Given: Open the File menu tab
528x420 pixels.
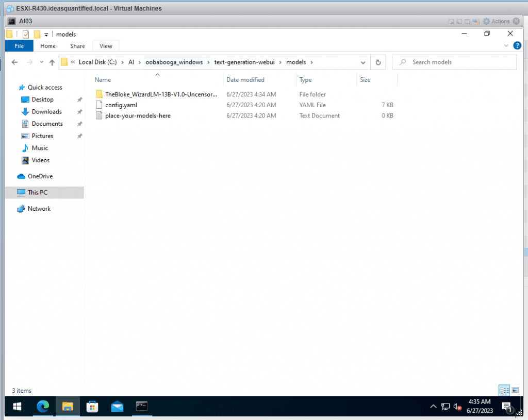Looking at the screenshot, I should point(19,46).
